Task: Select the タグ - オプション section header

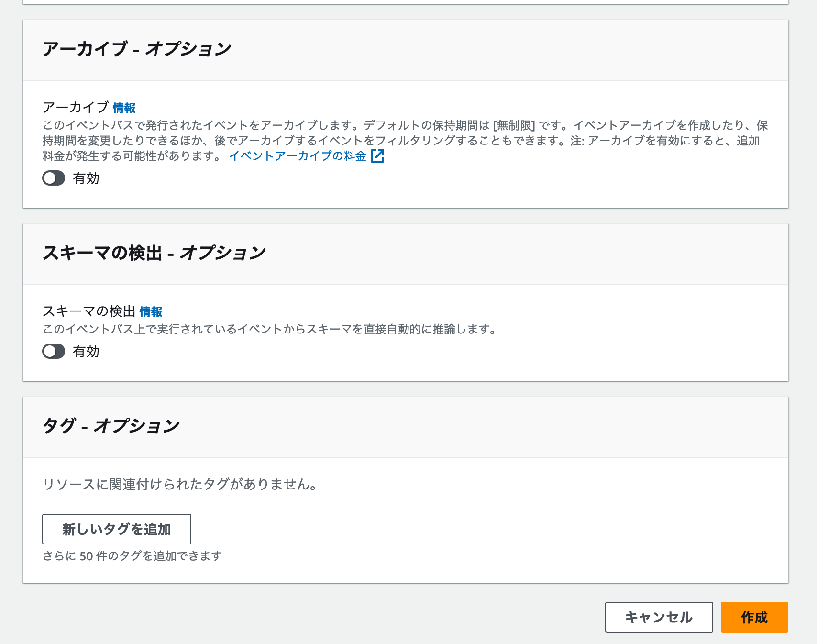Action: 111,425
